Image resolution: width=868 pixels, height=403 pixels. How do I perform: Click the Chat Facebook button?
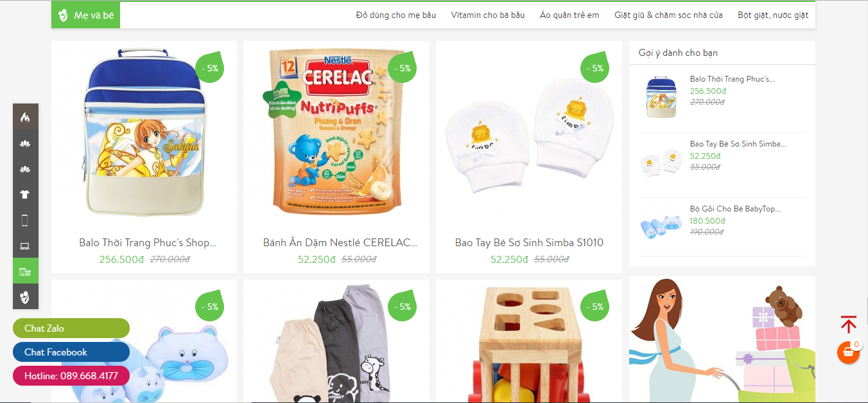(x=71, y=352)
